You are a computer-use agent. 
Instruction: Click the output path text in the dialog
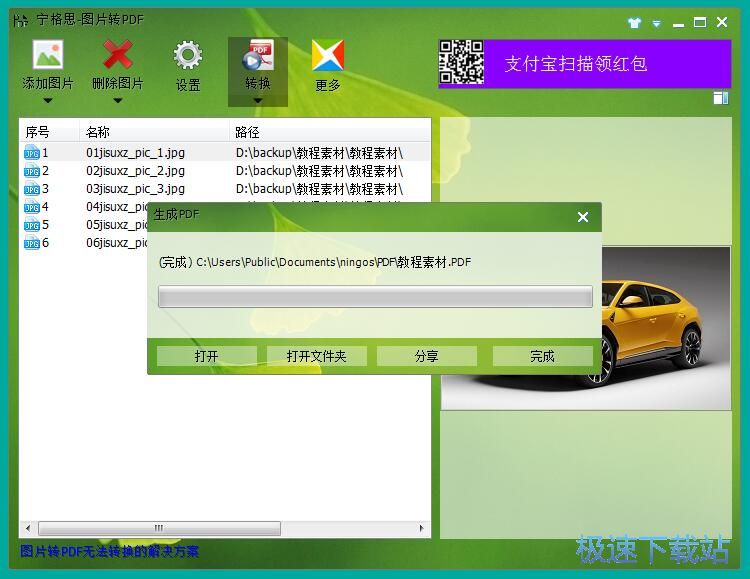point(315,262)
